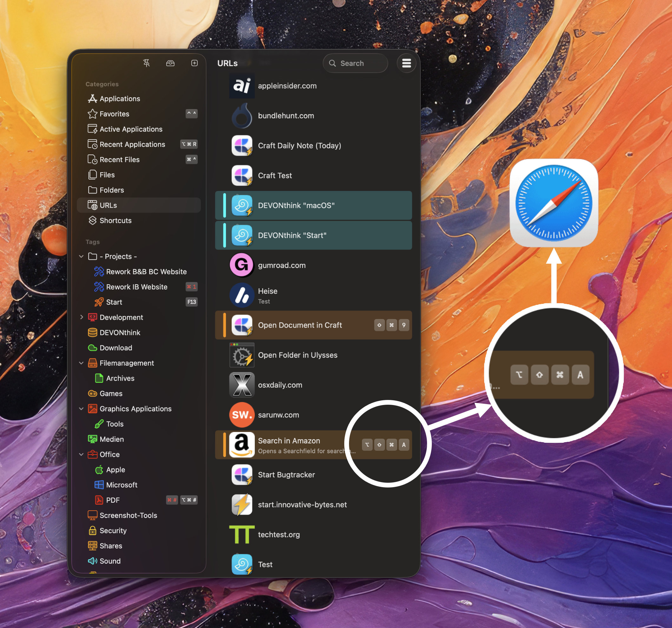Select the Rework IB Website tag
672x628 pixels.
click(136, 287)
